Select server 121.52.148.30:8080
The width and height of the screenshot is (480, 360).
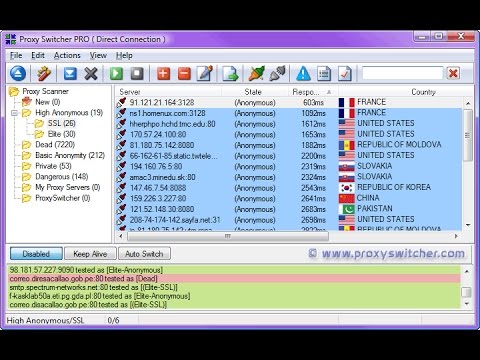click(289, 209)
